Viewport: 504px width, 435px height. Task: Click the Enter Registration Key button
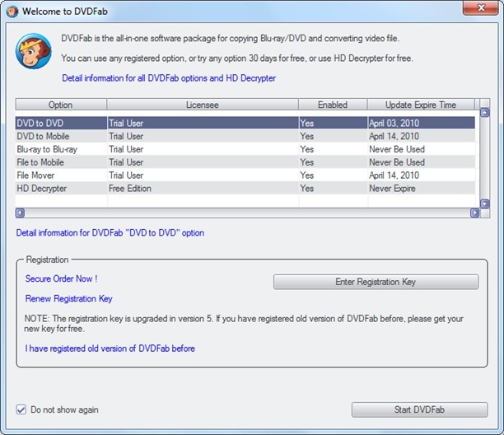pos(376,282)
